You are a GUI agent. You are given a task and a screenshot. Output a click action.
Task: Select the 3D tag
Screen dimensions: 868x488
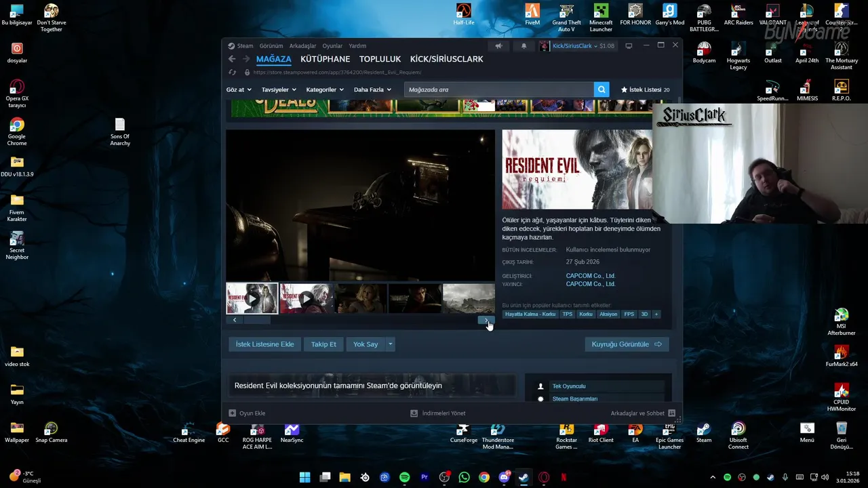(x=644, y=314)
